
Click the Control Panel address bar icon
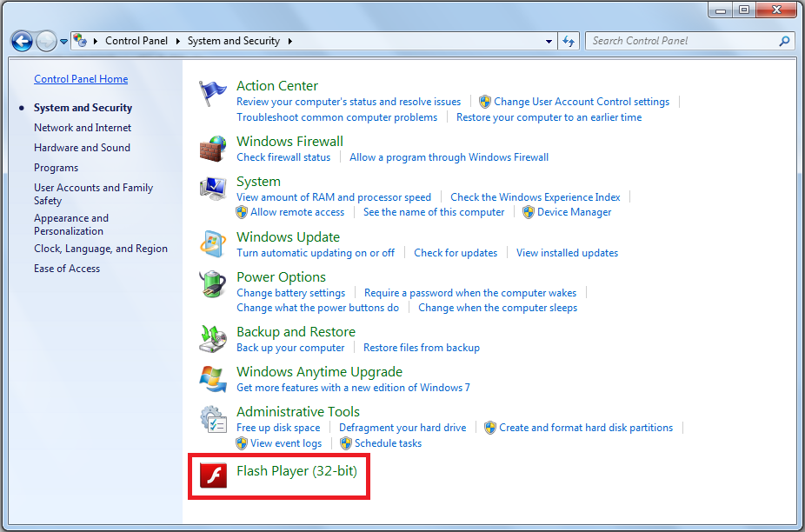[x=80, y=41]
